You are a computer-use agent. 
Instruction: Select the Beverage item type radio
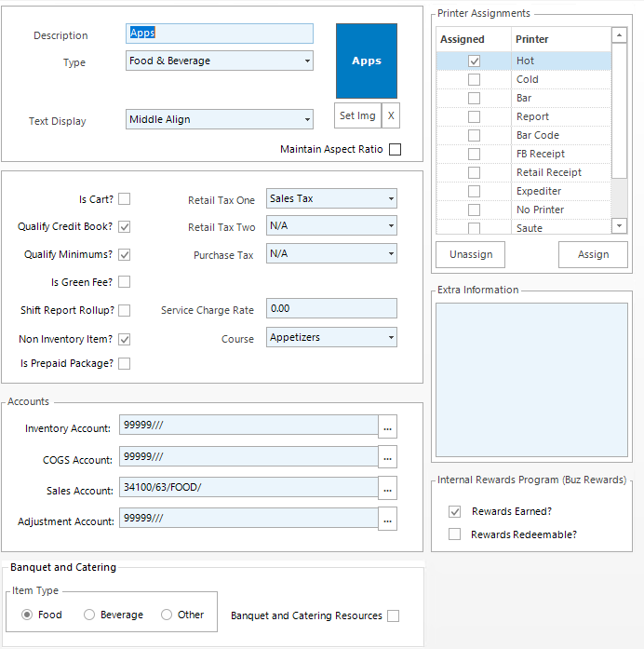89,615
